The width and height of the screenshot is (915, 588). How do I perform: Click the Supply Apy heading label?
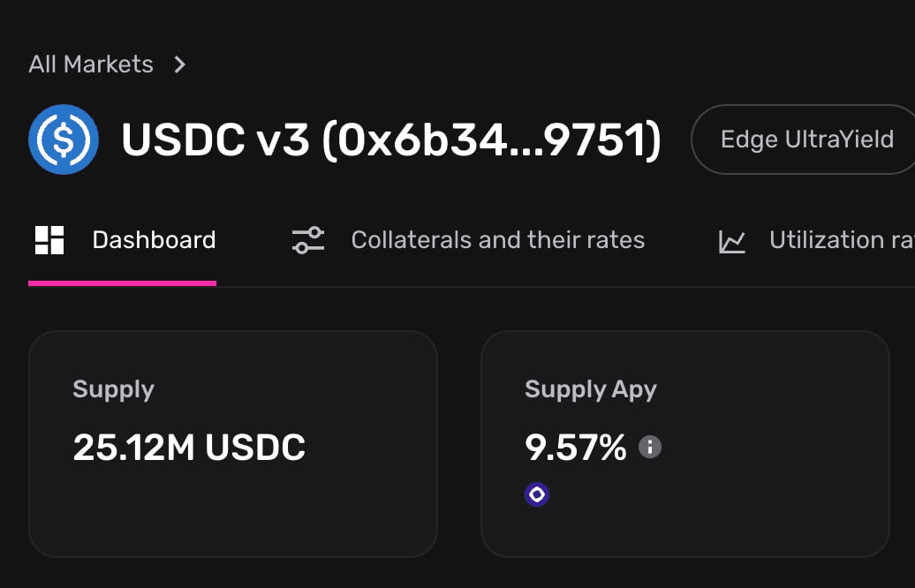click(590, 389)
